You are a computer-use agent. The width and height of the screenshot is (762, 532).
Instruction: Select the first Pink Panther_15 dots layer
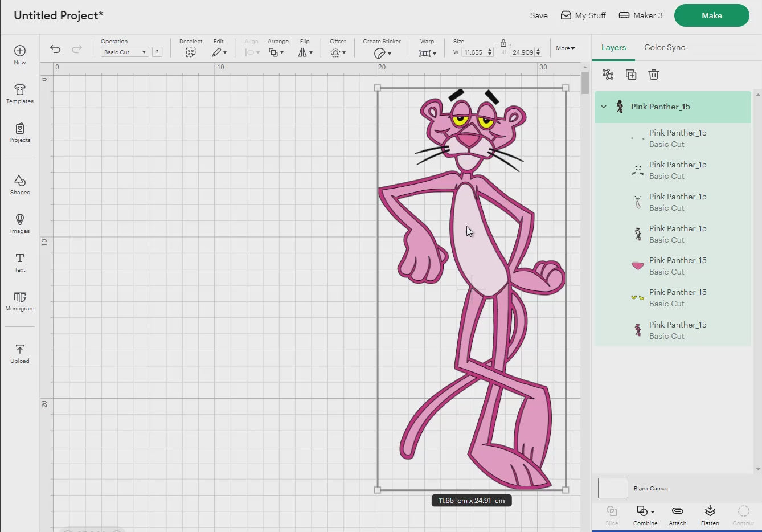tap(673, 138)
